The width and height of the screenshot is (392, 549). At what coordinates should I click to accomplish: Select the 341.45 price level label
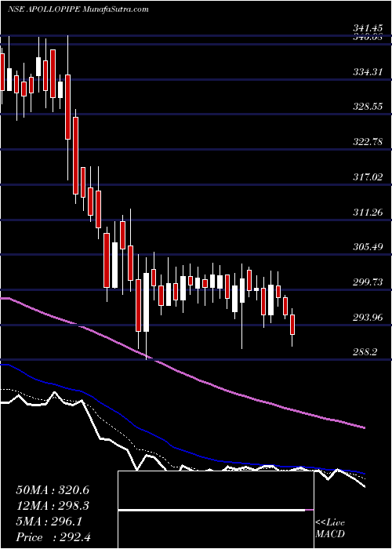tap(368, 30)
